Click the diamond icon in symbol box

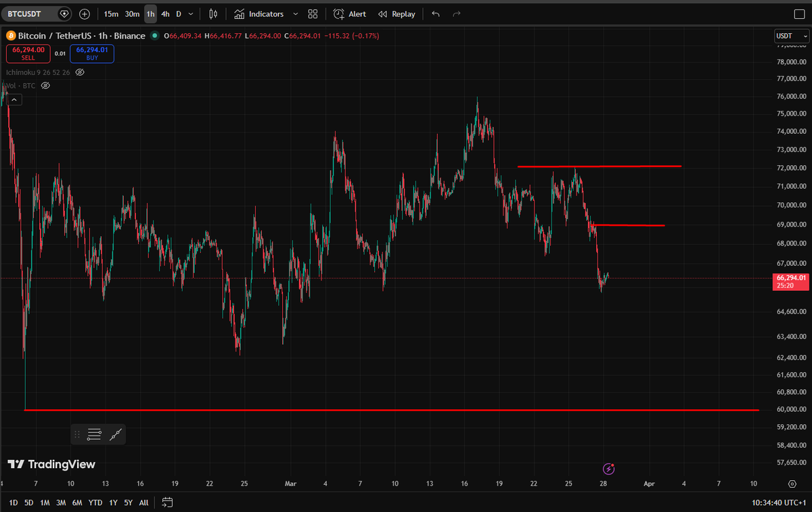tap(64, 14)
